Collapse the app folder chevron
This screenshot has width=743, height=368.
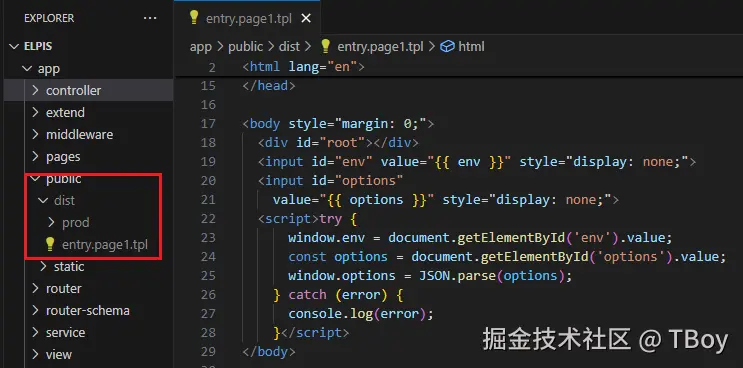coord(27,69)
